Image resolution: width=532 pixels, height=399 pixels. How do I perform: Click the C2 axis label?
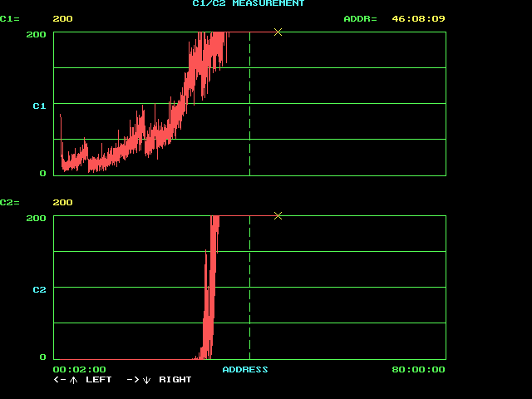coord(39,290)
